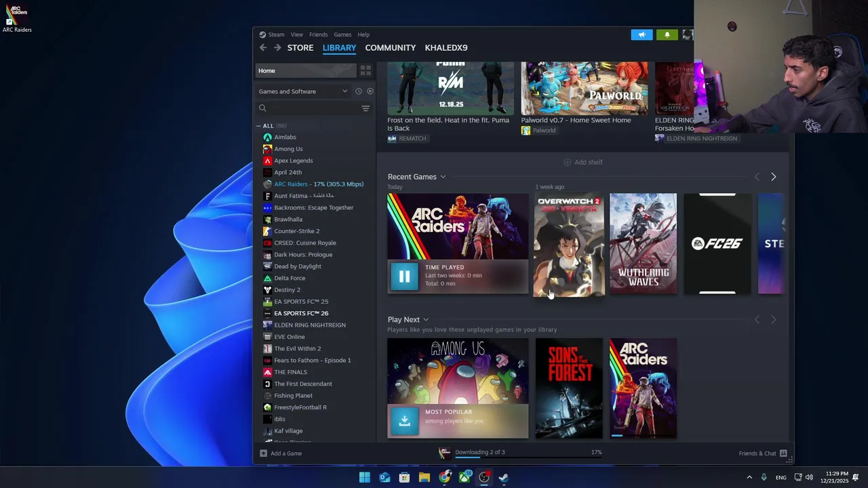
Task: Select Among Us in game list
Action: tap(288, 149)
